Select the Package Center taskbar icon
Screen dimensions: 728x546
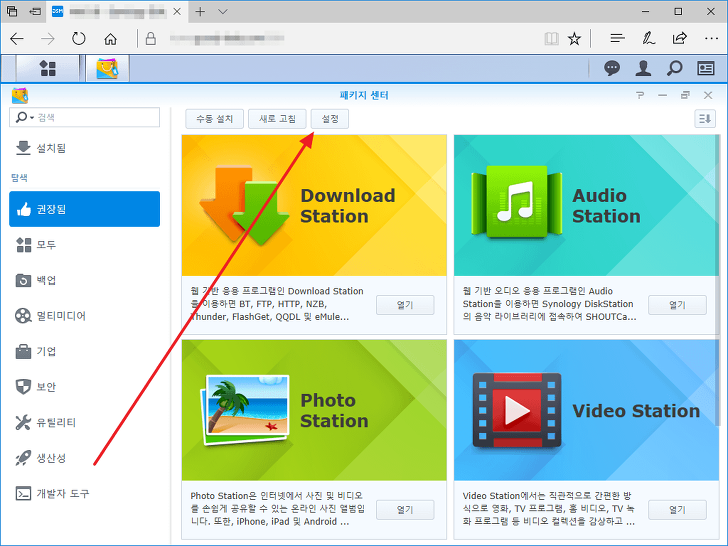point(107,68)
